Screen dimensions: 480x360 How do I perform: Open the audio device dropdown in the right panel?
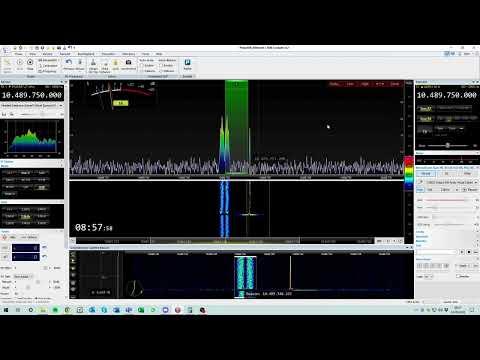(452, 182)
